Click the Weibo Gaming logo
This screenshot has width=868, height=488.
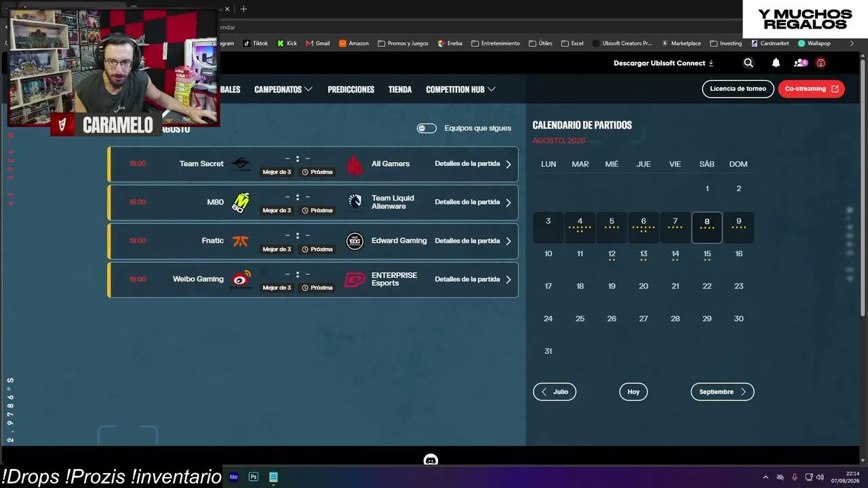tap(240, 279)
